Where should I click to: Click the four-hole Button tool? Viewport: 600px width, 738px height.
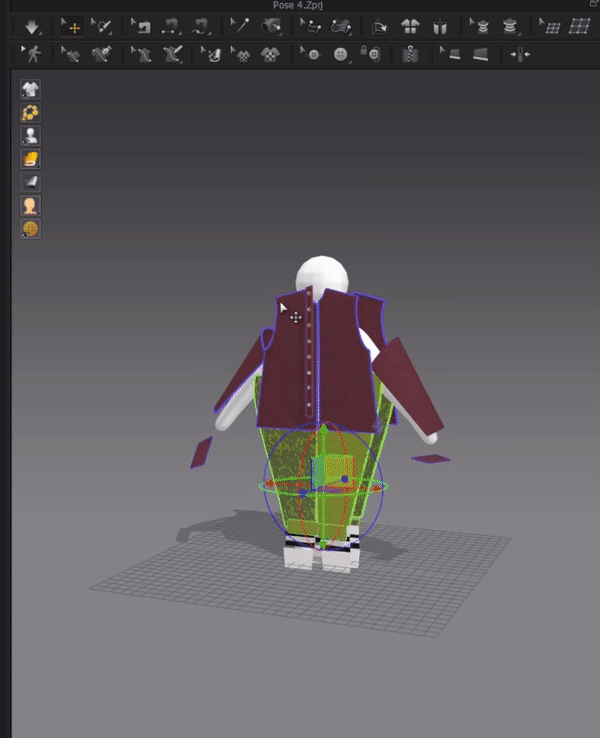(341, 54)
